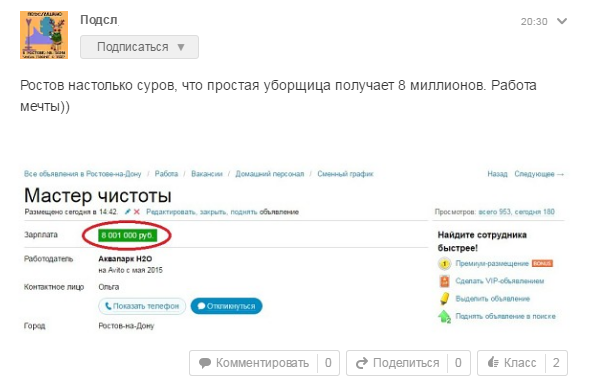This screenshot has width=593, height=388.
Task: Open the Поднять объявление в поиске link
Action: point(505,316)
